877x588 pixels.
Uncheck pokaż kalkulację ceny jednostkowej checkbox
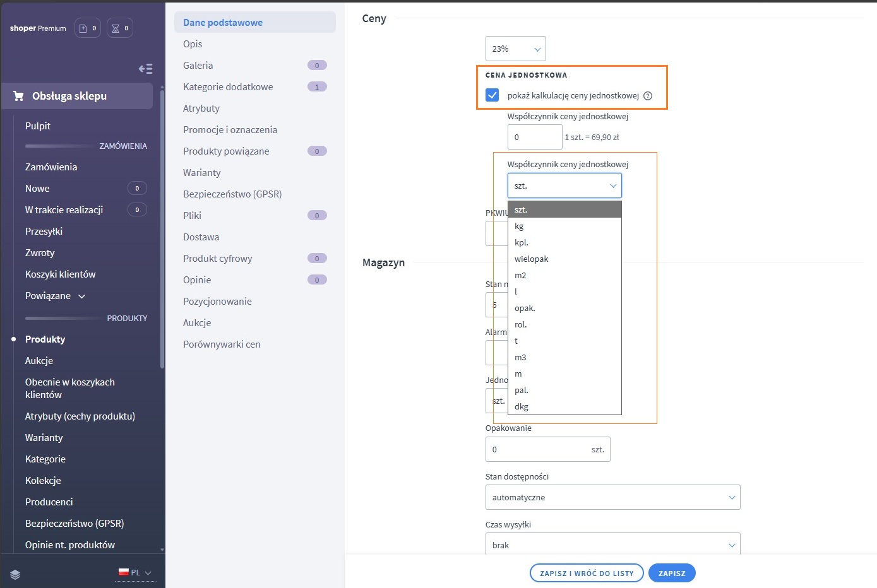pos(492,95)
